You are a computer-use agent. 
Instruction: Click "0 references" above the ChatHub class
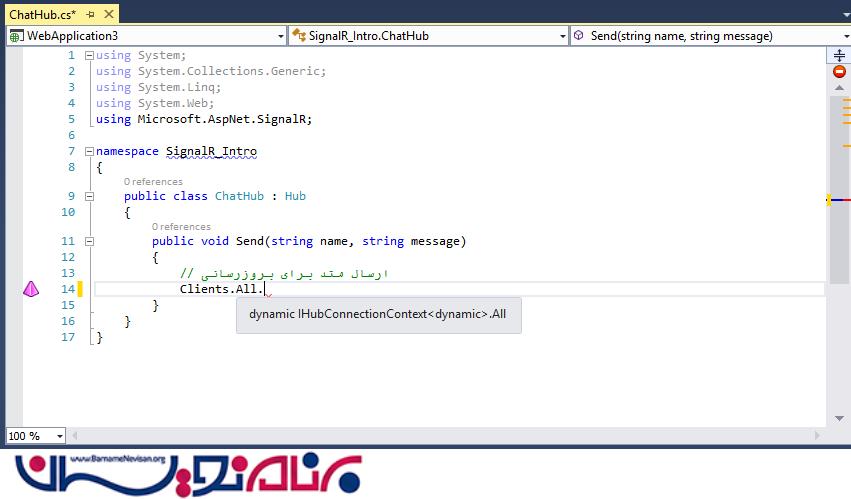(x=153, y=182)
